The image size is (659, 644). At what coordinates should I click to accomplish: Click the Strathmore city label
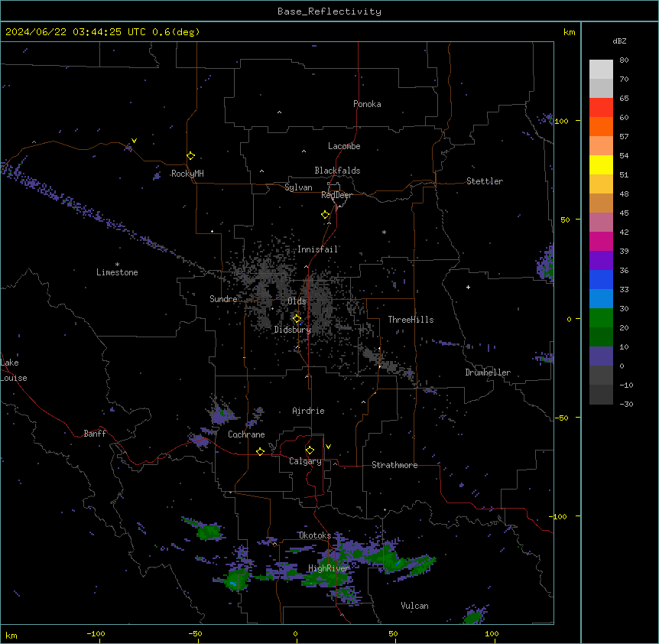[x=394, y=465]
